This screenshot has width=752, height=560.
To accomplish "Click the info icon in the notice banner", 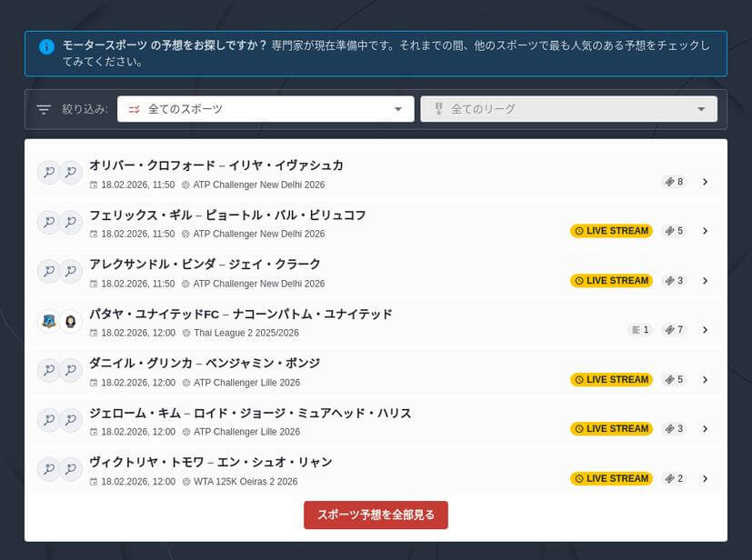I will coord(46,46).
